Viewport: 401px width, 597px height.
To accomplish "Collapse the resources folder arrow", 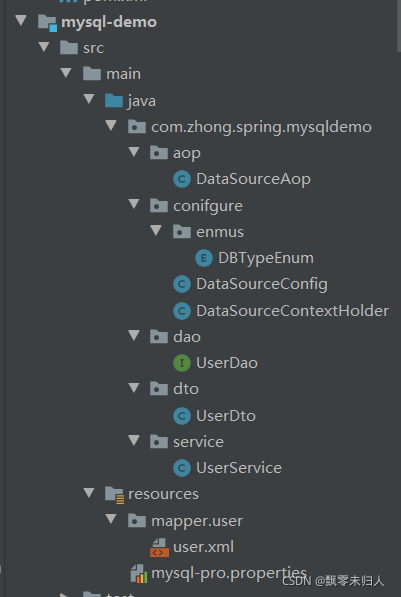I will (x=89, y=493).
